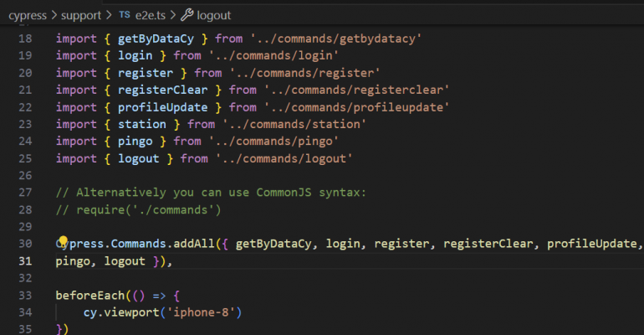Click the 'cypress' breadcrumb segment
This screenshot has width=644, height=335.
[x=28, y=16]
